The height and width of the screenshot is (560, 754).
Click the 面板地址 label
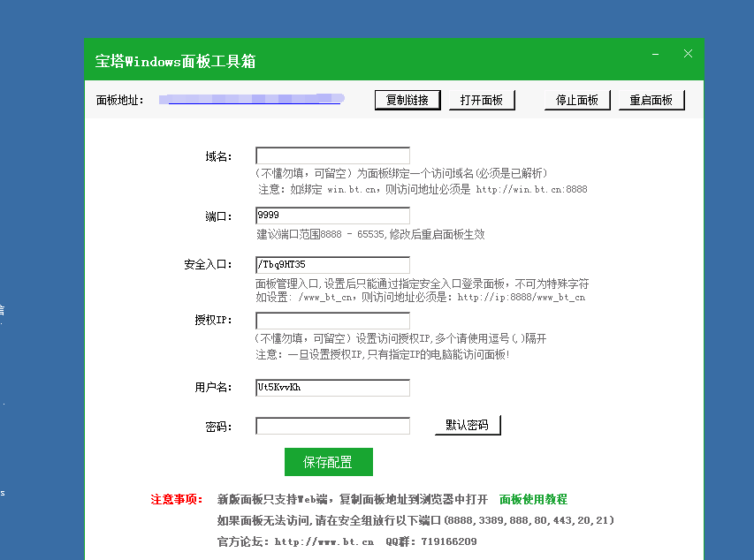point(119,100)
